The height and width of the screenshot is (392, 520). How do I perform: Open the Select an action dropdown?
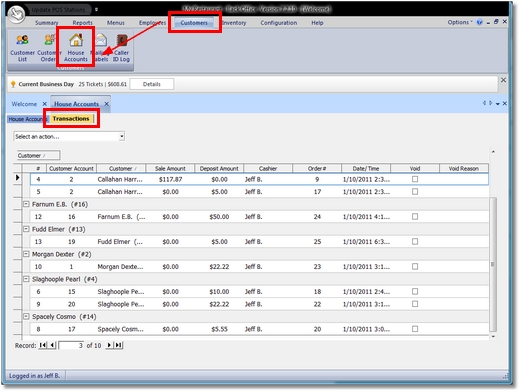coord(69,136)
